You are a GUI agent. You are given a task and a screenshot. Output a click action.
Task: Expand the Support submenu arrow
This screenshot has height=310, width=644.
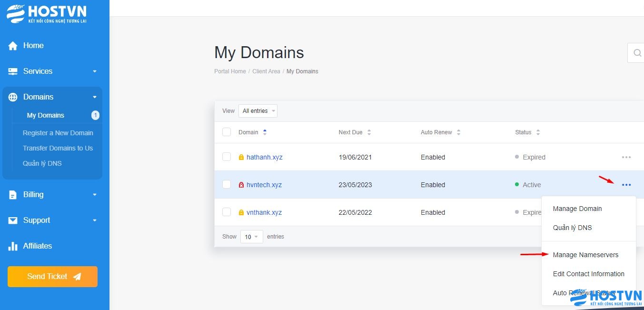click(x=95, y=220)
